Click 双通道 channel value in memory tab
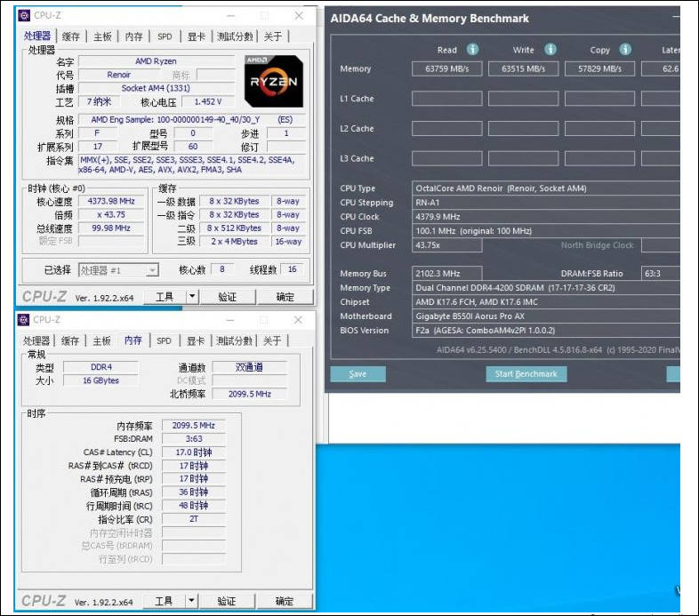Screen dimensions: 699x616 pos(250,367)
